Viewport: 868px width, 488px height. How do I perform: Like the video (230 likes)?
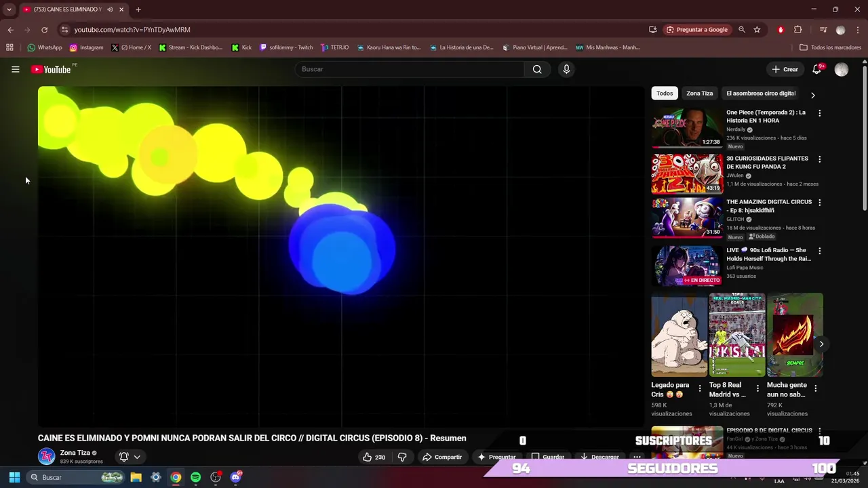pos(374,457)
